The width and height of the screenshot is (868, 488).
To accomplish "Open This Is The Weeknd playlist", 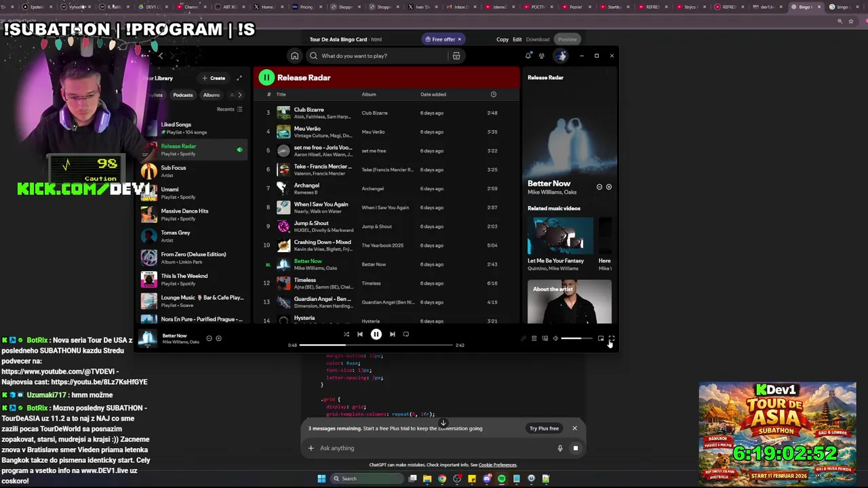I will tap(193, 280).
